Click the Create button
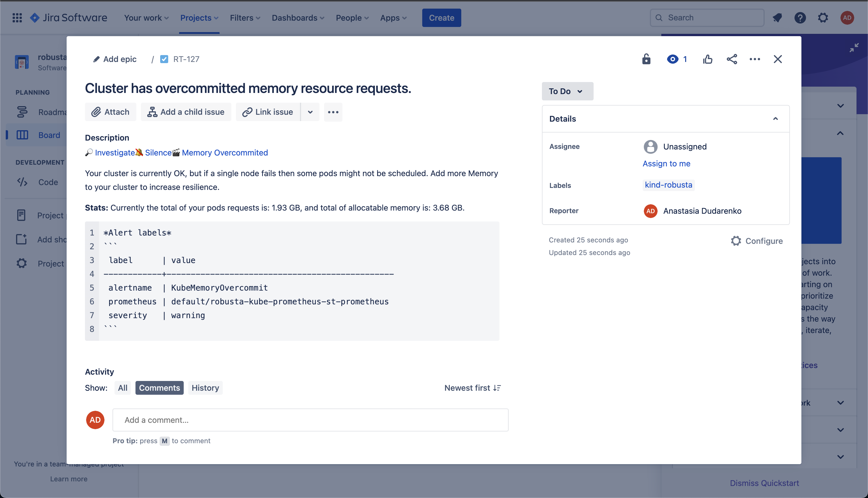868x498 pixels. [x=441, y=18]
